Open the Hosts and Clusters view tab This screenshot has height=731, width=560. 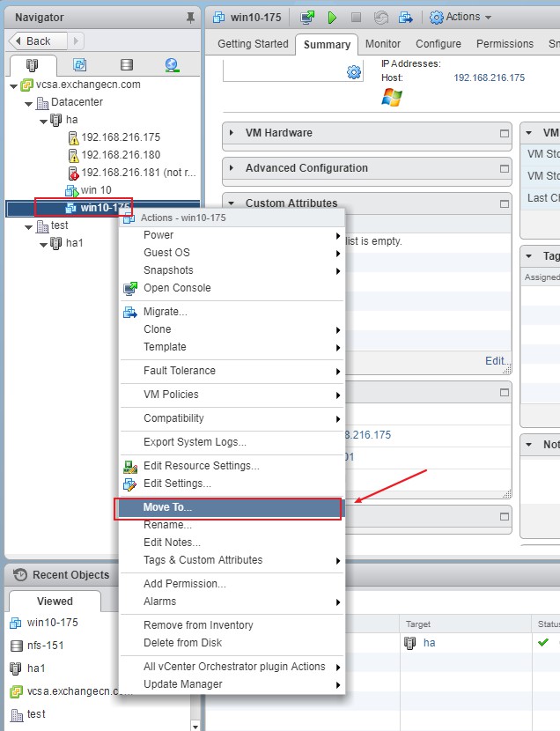[x=33, y=65]
